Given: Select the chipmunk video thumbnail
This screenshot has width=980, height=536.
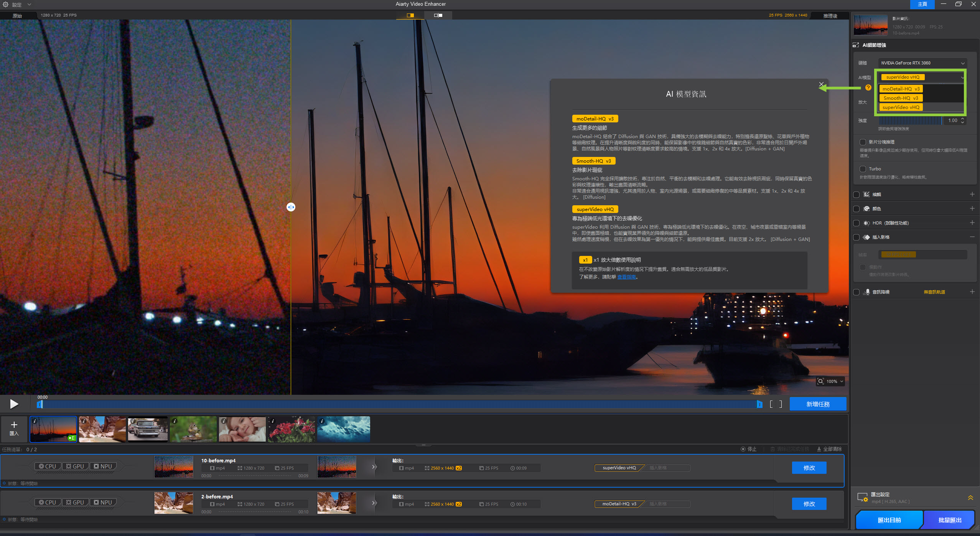Looking at the screenshot, I should (x=193, y=429).
